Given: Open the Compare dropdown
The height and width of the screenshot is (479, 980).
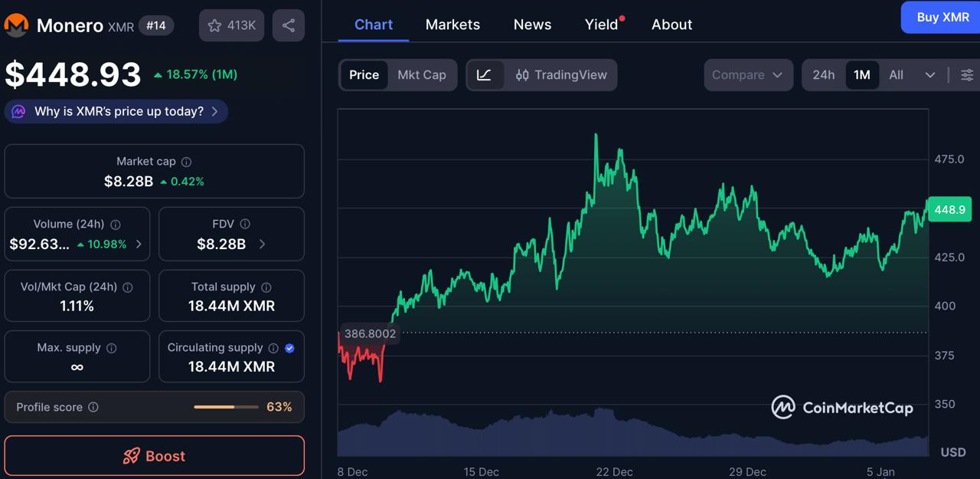Looking at the screenshot, I should coord(748,74).
